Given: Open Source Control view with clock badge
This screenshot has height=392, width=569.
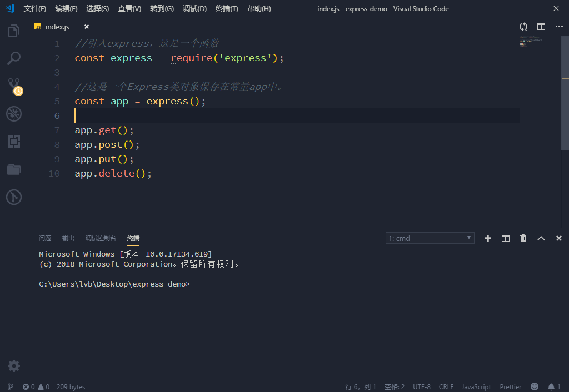Looking at the screenshot, I should (x=14, y=87).
